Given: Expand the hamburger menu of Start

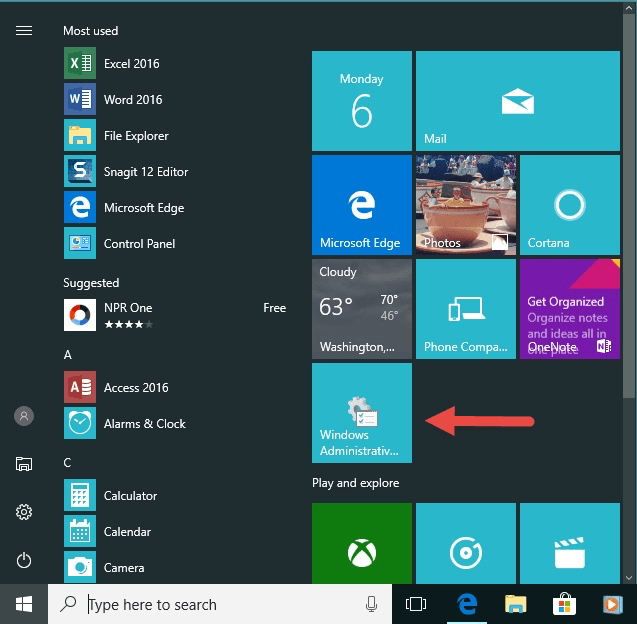Looking at the screenshot, I should [24, 30].
